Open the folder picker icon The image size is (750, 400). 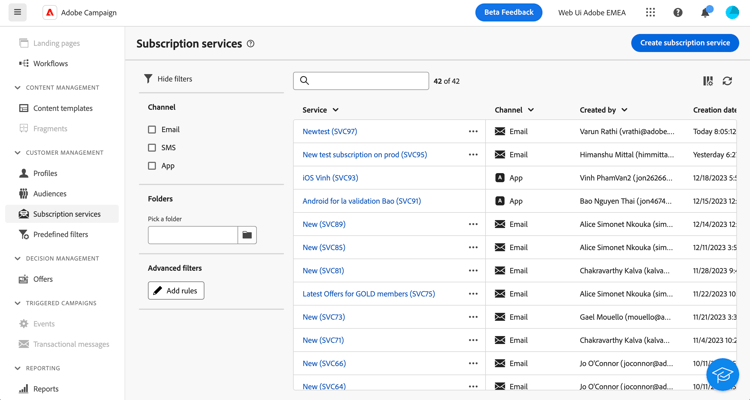pos(247,235)
